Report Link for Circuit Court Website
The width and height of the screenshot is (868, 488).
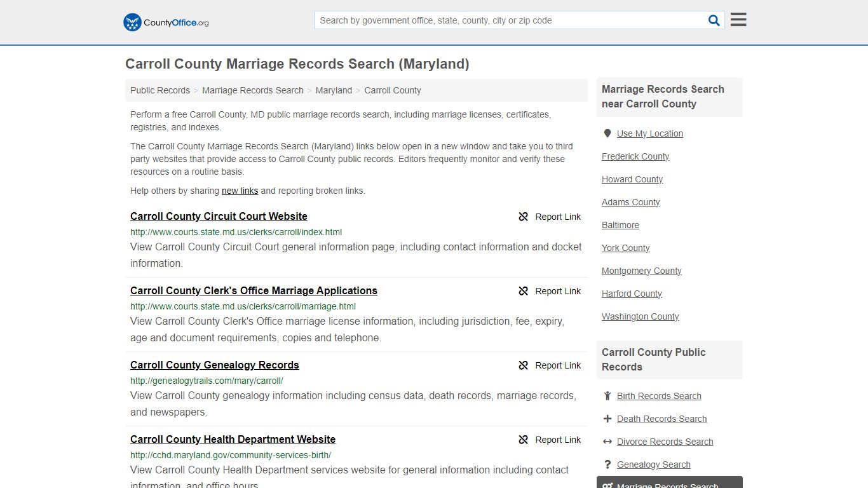tap(558, 217)
